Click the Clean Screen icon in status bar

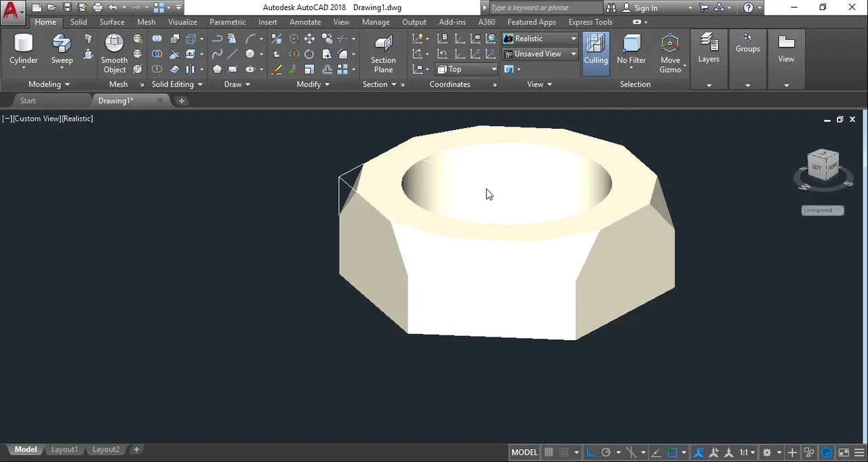point(844,453)
